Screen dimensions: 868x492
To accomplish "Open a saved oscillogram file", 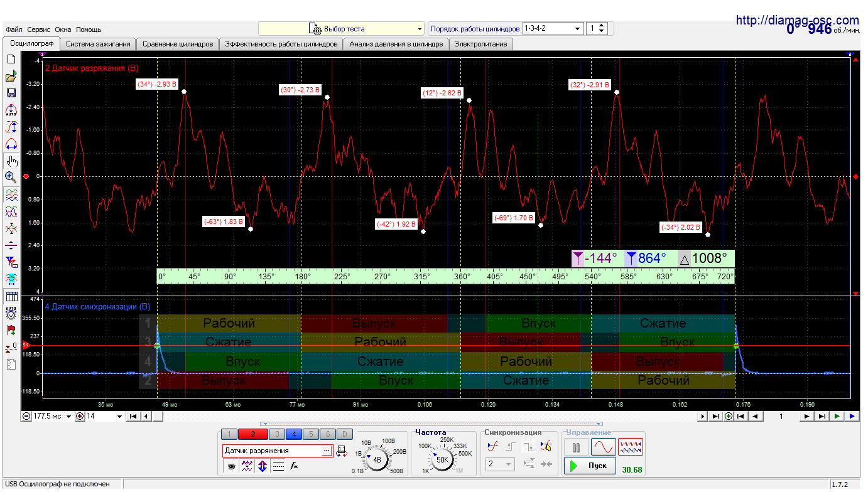I will [x=11, y=77].
